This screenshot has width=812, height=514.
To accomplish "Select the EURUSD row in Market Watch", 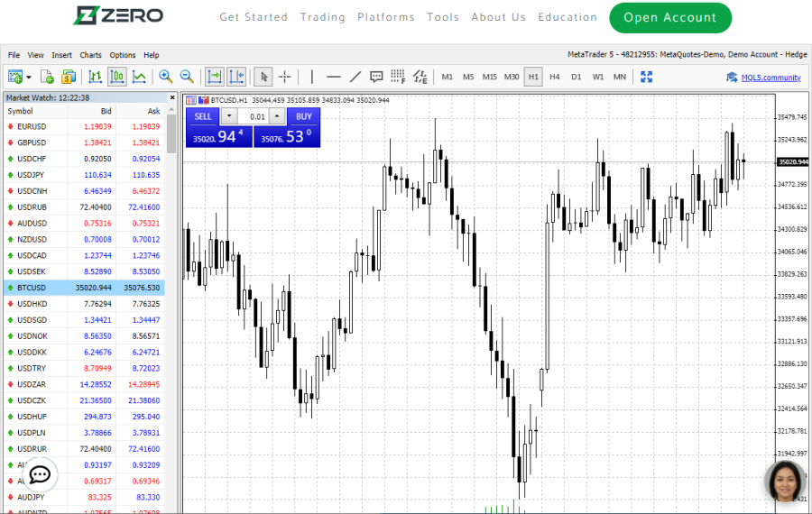I will point(85,126).
